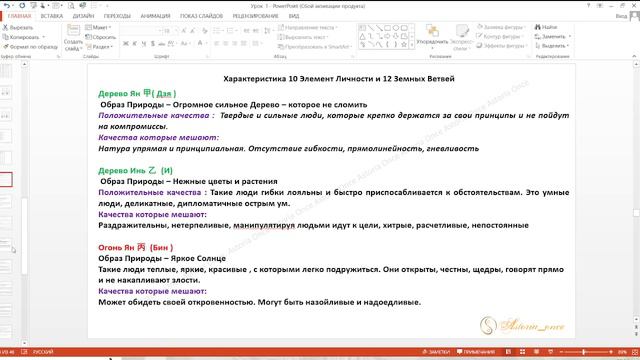The width and height of the screenshot is (640, 360).
Task: Click the increase font size icon
Action: tap(184, 31)
